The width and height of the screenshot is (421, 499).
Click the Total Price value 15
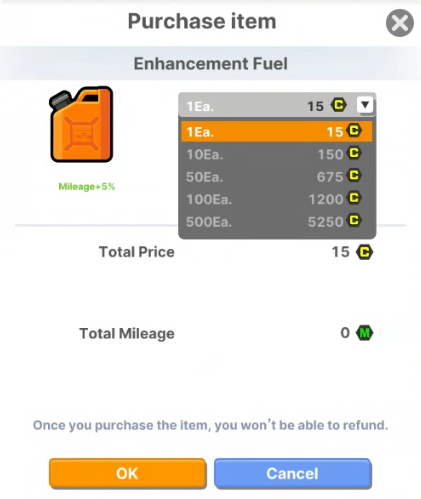(340, 252)
